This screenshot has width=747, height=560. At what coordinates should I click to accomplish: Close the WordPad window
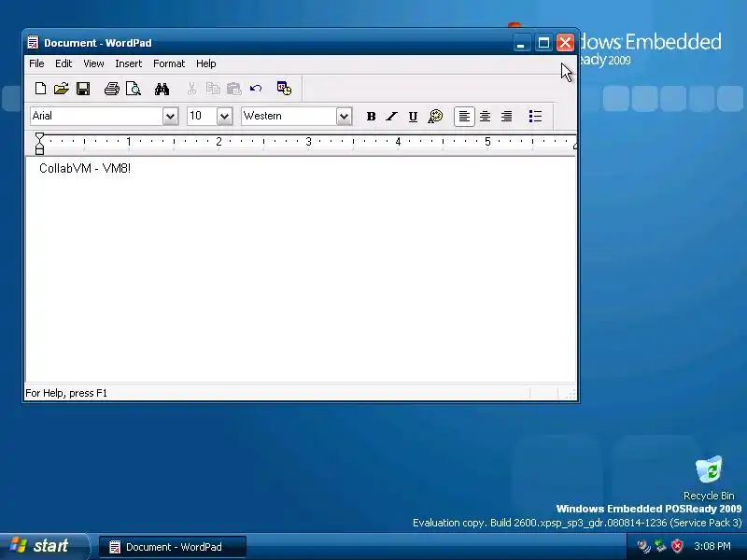(x=565, y=43)
